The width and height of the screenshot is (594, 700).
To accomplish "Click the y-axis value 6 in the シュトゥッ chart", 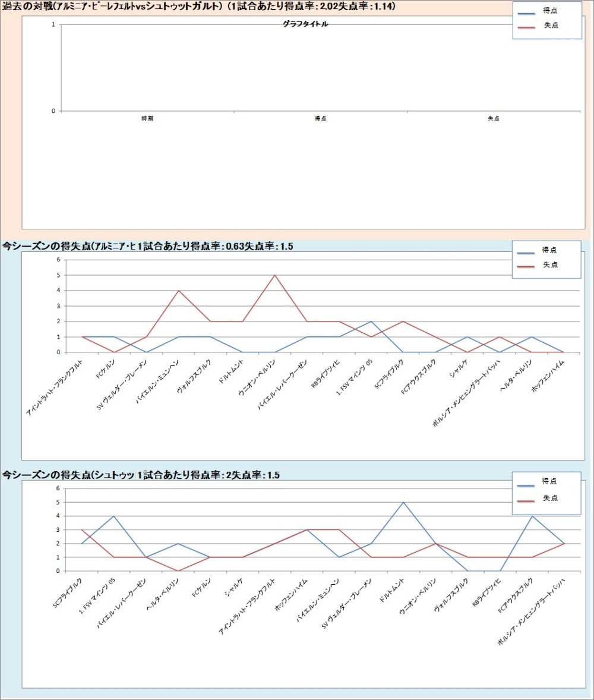I will [x=58, y=488].
